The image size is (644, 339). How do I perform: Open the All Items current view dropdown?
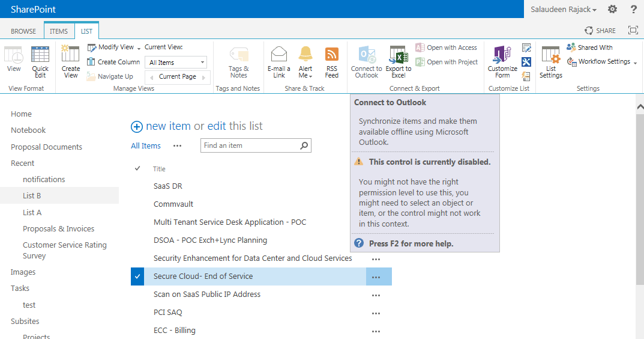[176, 63]
